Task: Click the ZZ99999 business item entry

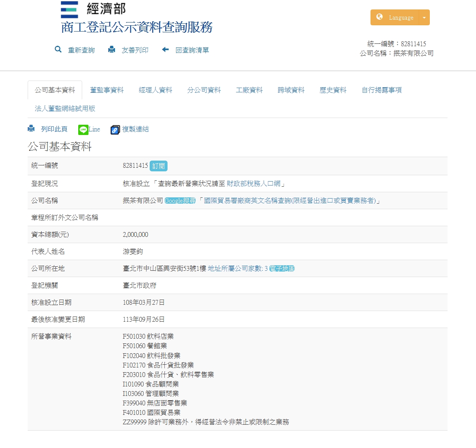Action: tap(206, 422)
